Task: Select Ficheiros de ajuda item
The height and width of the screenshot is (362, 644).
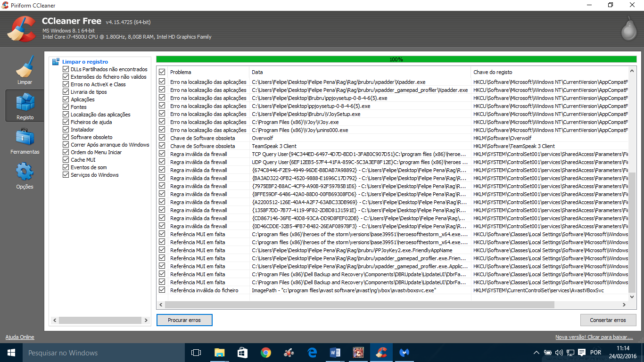Action: 91,122
